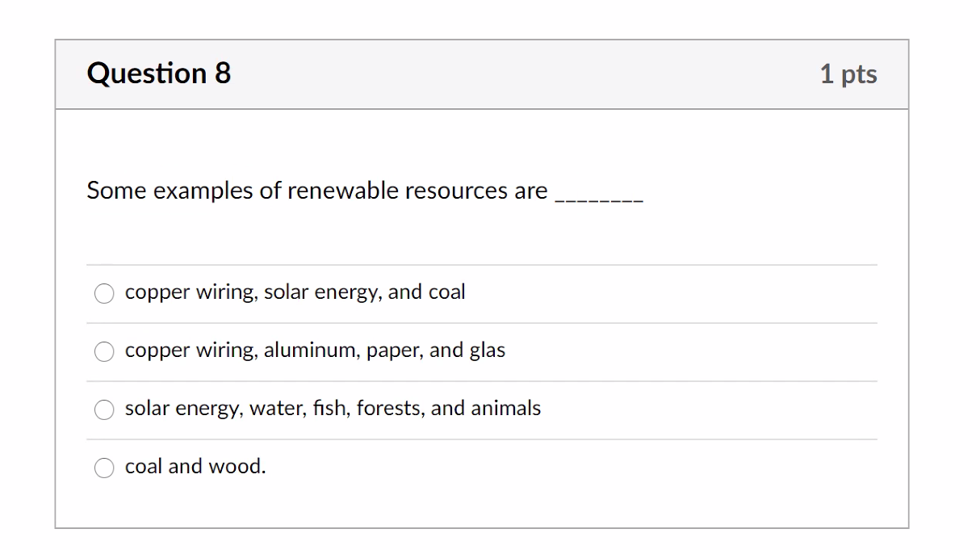The width and height of the screenshot is (980, 550).
Task: Click the first answer option text
Action: point(295,292)
